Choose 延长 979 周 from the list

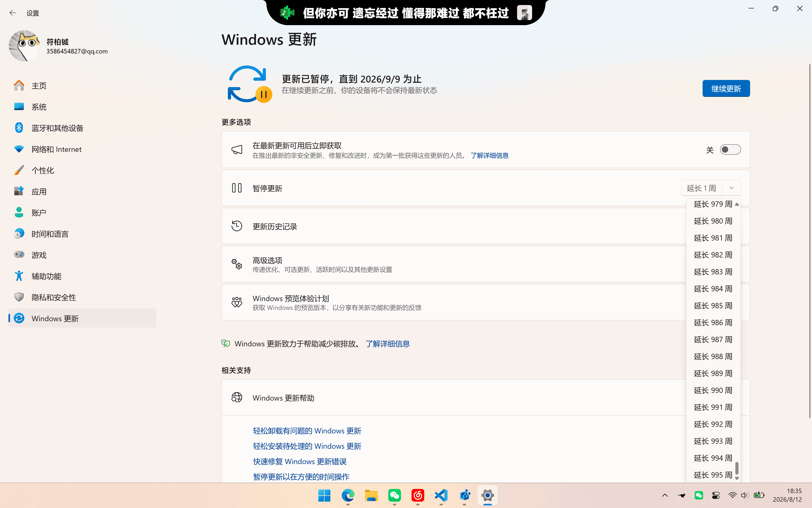click(713, 204)
